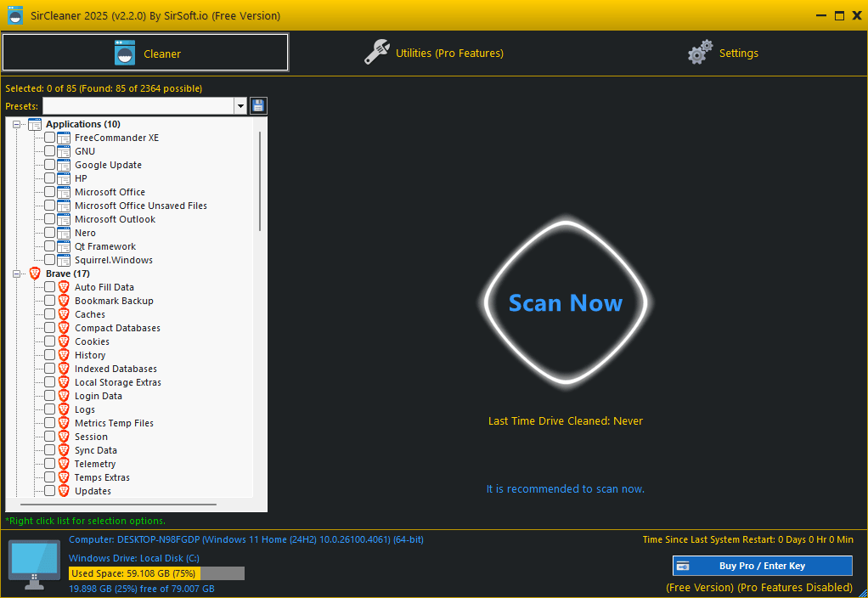Tick the Local Storage Extras checkbox
The width and height of the screenshot is (868, 598).
(x=50, y=382)
